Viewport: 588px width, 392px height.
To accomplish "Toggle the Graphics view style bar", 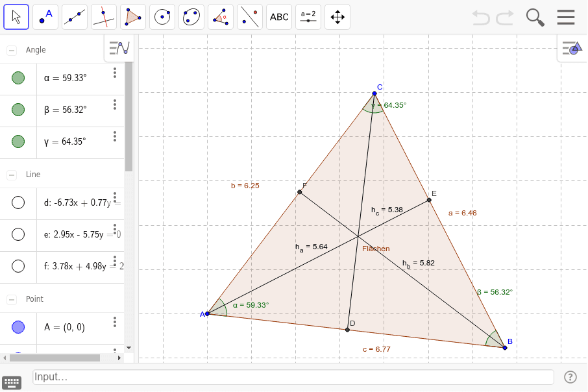I will 572,48.
